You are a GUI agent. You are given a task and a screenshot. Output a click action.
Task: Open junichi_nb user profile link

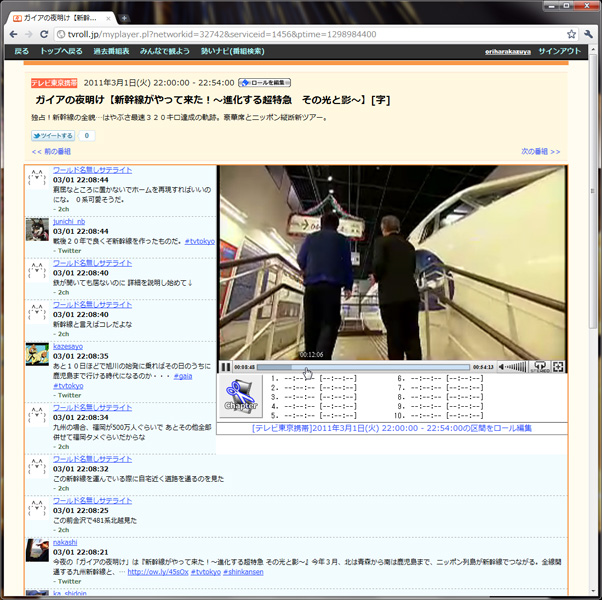point(69,221)
